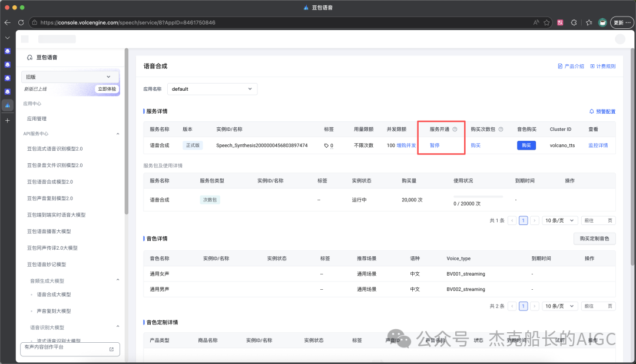Focus 前往 page input in 音色详情 table
The image size is (636, 364).
coord(598,306)
